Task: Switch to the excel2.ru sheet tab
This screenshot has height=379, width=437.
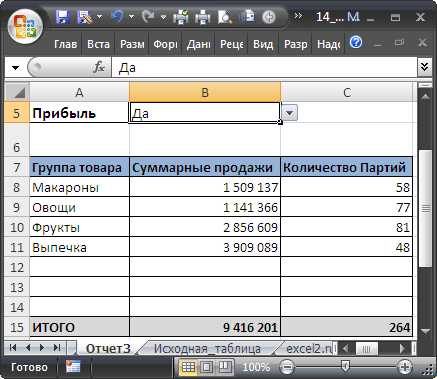Action: [x=309, y=348]
